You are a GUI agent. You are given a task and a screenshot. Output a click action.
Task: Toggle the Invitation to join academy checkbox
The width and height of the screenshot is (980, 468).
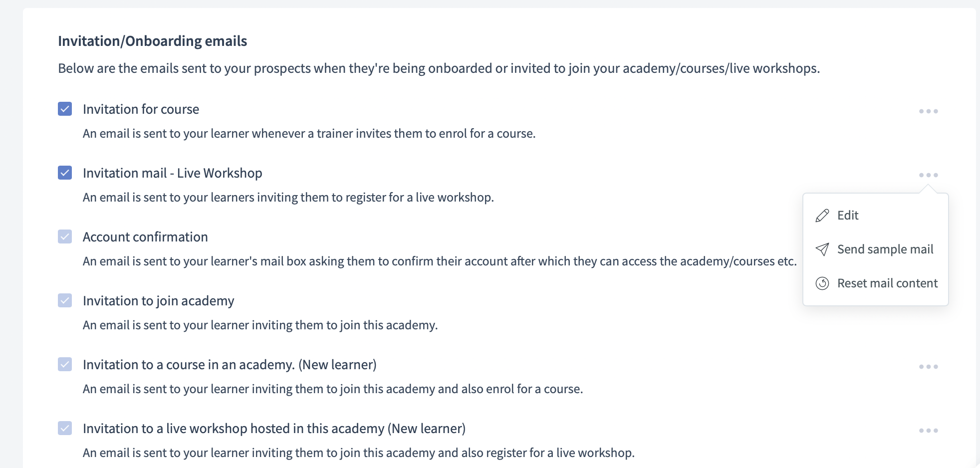click(65, 300)
